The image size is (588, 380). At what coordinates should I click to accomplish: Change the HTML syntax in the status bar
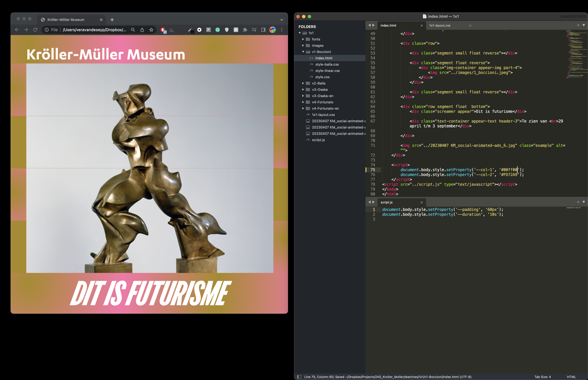(571, 377)
